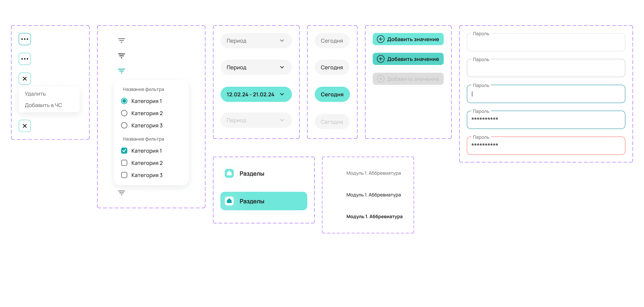This screenshot has height=307, width=644.
Task: Click the X button directly above Удалить menu
Action: click(25, 79)
